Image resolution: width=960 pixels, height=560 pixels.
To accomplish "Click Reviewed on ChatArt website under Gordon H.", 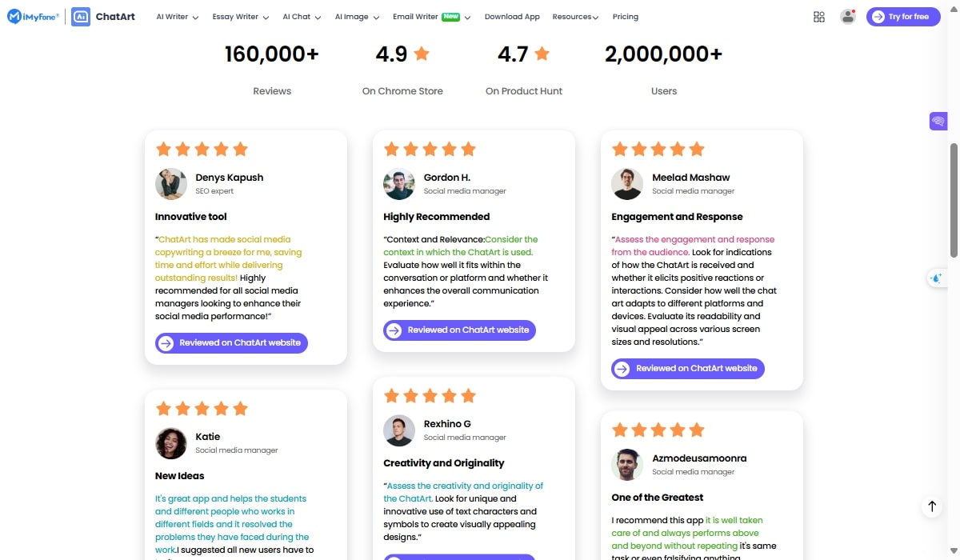I will pos(459,330).
